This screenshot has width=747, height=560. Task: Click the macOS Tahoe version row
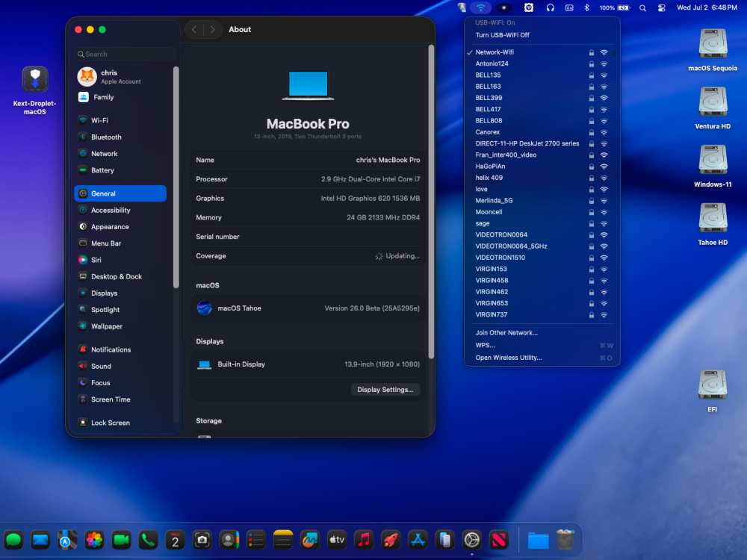308,308
